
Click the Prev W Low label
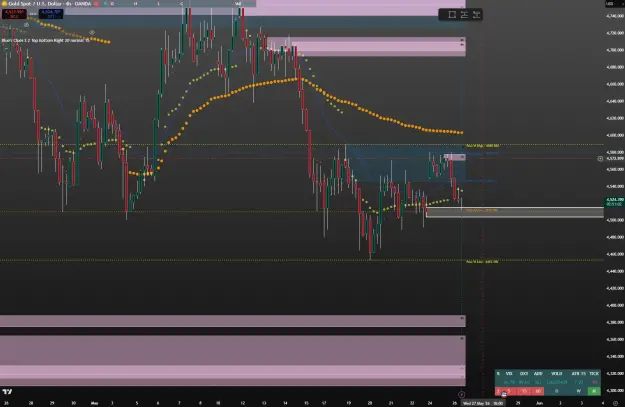pos(482,262)
